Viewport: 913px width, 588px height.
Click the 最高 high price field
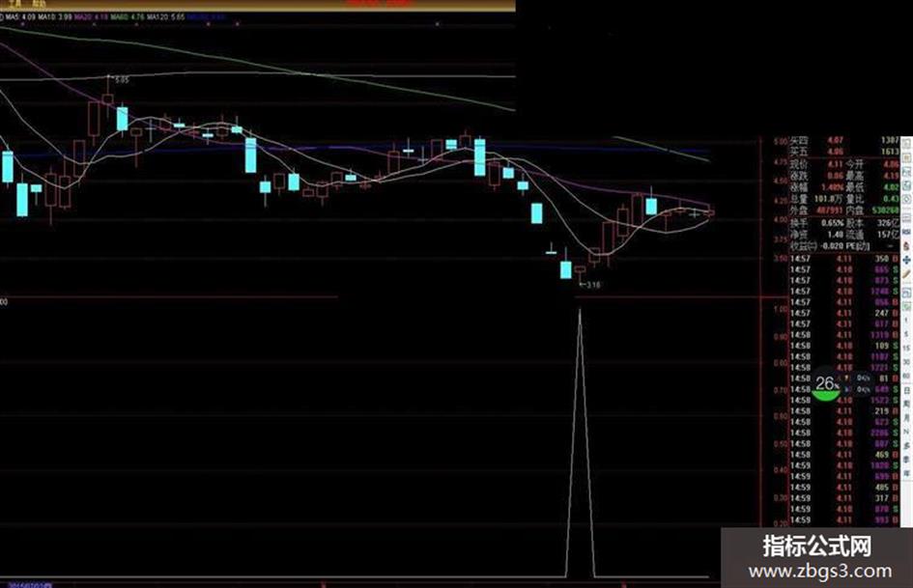(872, 176)
